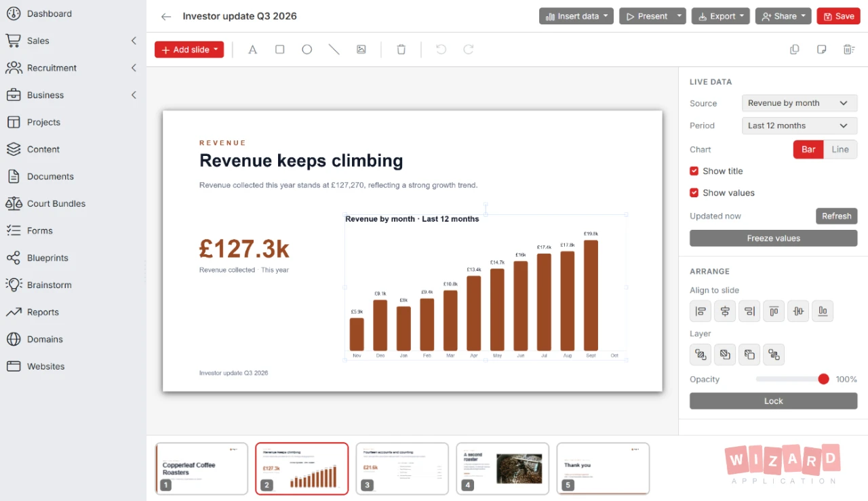Open the slide notes sticky-note icon
Image resolution: width=868 pixels, height=501 pixels.
[x=821, y=49]
